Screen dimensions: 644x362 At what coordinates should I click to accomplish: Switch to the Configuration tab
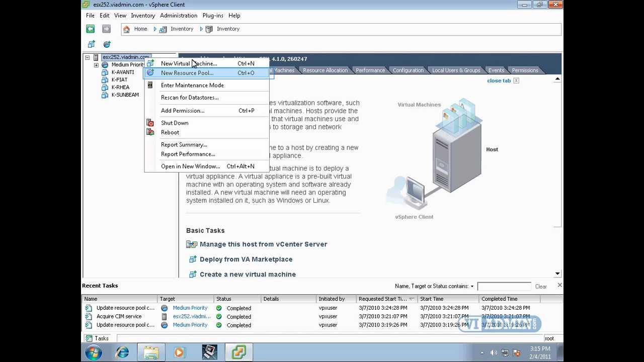[x=408, y=70]
